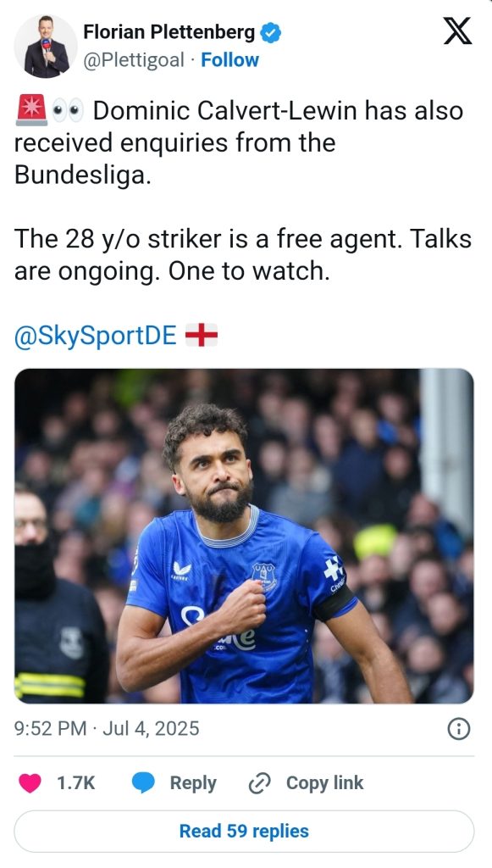The image size is (492, 868).
Task: Click the chain copy-link icon
Action: [x=259, y=783]
